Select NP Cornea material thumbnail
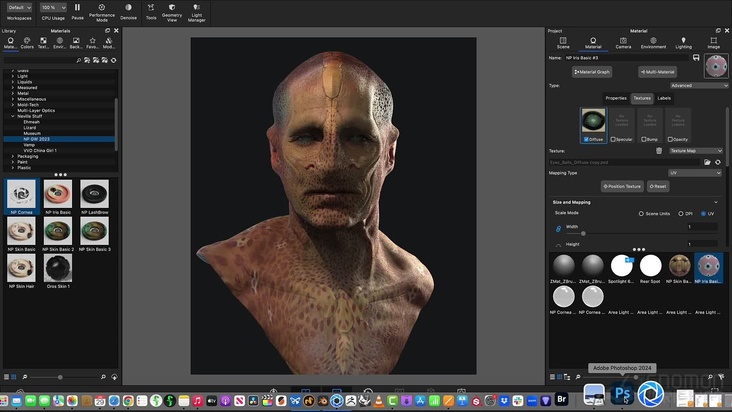Screen dimensions: 732x412 [21, 194]
